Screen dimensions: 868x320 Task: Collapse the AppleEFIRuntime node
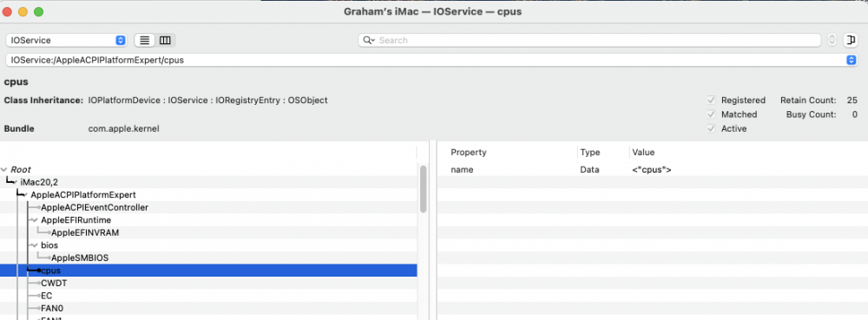click(36, 220)
